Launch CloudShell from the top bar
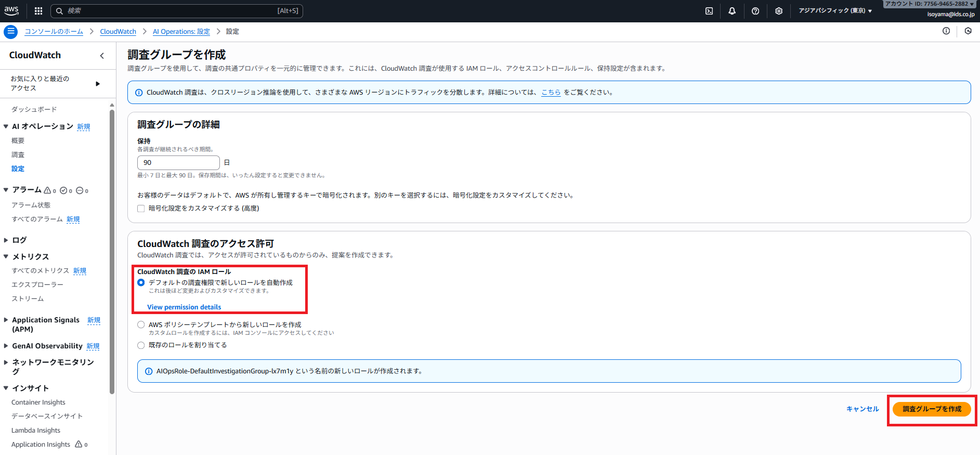Image resolution: width=980 pixels, height=455 pixels. pyautogui.click(x=709, y=11)
